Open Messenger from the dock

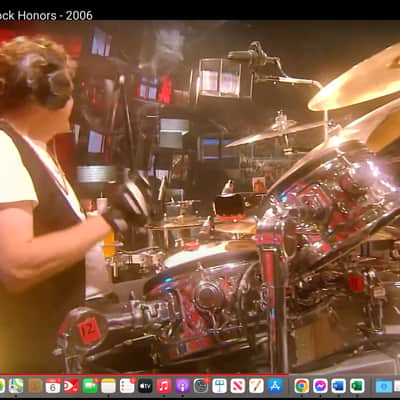point(320,386)
